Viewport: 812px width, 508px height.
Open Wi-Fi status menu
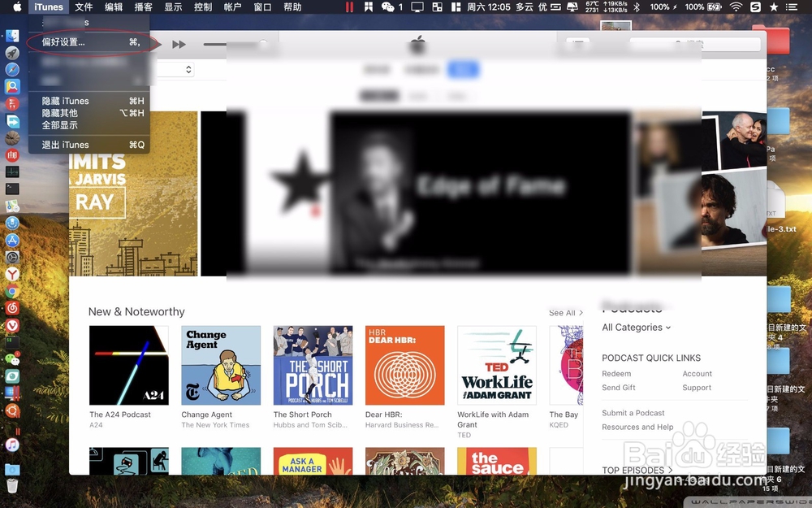(x=736, y=7)
